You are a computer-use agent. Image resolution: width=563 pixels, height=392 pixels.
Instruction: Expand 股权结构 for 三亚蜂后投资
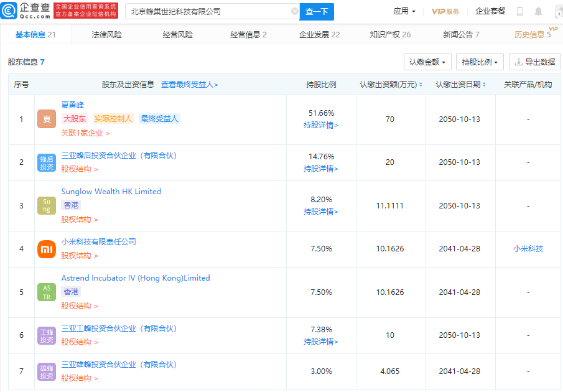(80, 169)
